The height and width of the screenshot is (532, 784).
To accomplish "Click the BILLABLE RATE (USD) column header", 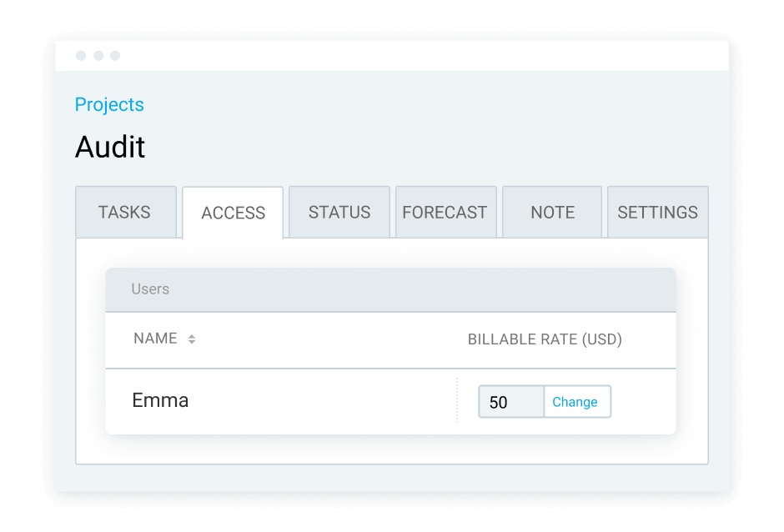I will [545, 339].
